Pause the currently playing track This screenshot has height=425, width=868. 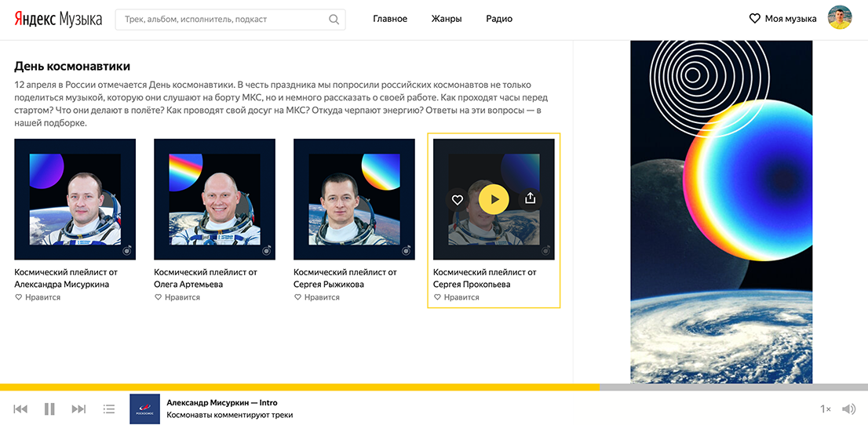49,409
